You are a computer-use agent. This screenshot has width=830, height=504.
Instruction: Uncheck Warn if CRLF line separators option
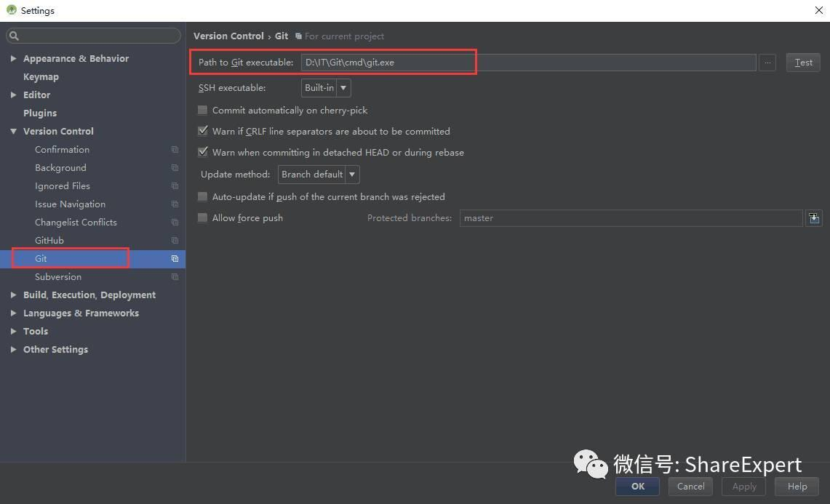click(x=202, y=131)
